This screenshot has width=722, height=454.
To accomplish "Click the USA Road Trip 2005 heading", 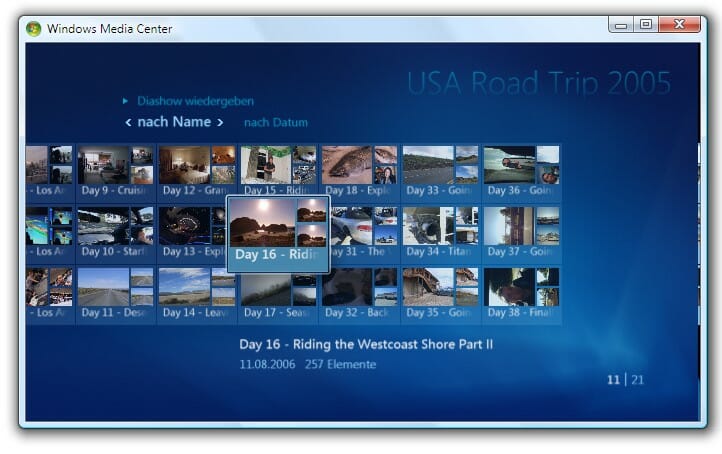I will coord(539,83).
